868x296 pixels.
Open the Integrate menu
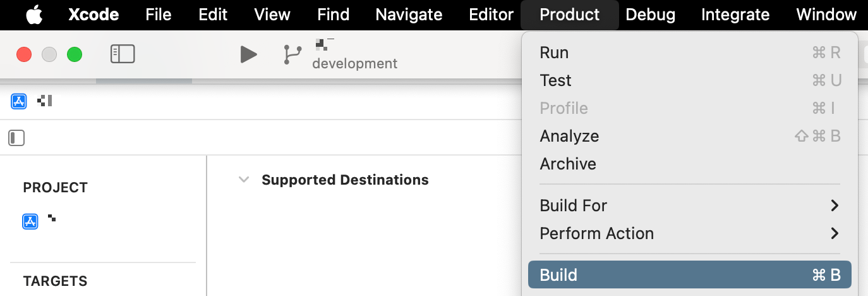point(735,15)
